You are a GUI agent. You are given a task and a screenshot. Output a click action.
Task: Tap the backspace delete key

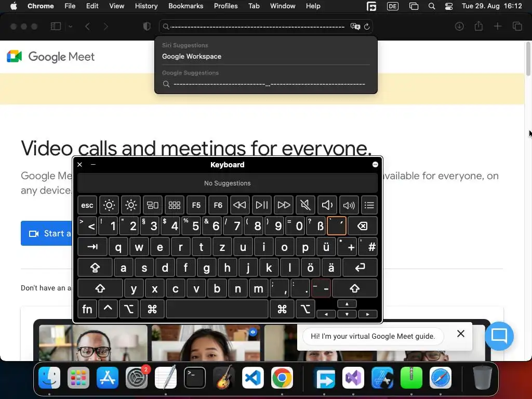point(362,226)
